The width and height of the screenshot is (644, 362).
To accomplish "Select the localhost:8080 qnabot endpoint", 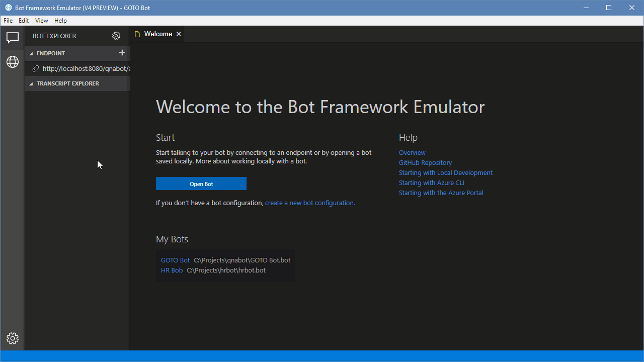I will [77, 68].
